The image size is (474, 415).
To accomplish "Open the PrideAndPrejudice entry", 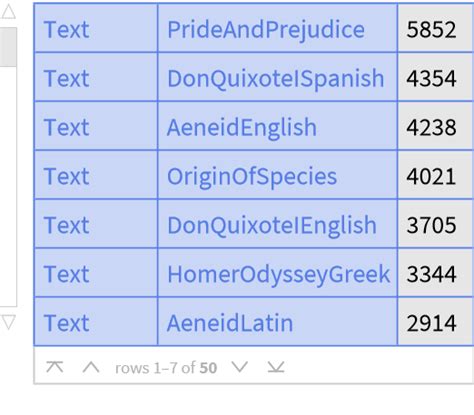I will pyautogui.click(x=266, y=29).
